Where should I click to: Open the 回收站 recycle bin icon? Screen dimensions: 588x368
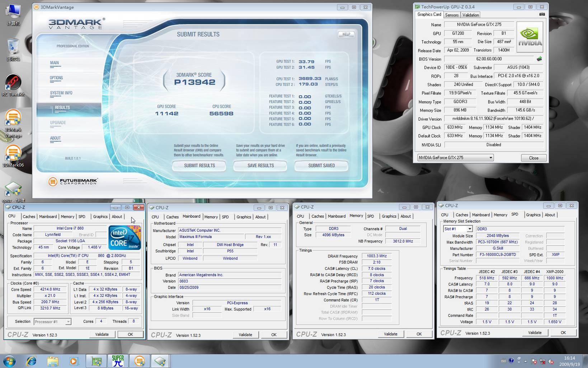pyautogui.click(x=13, y=50)
